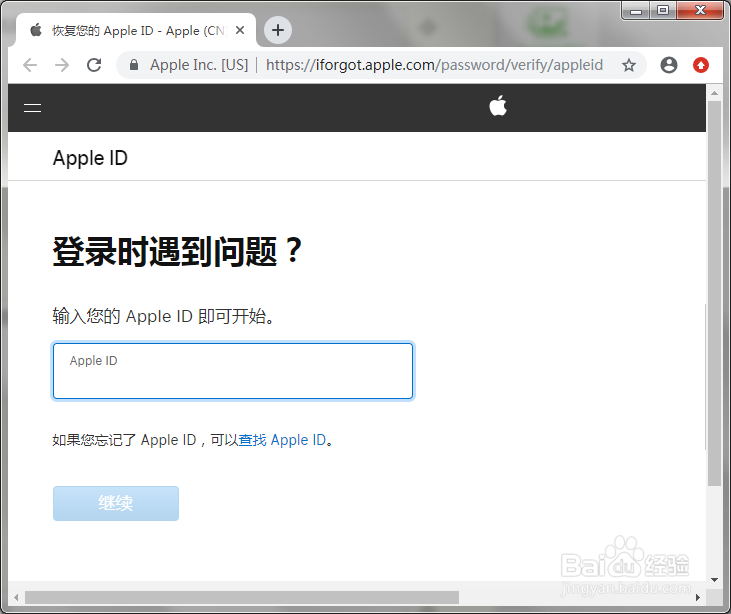Click the 继续 continue button
Screen dimensions: 731x614
coord(116,504)
